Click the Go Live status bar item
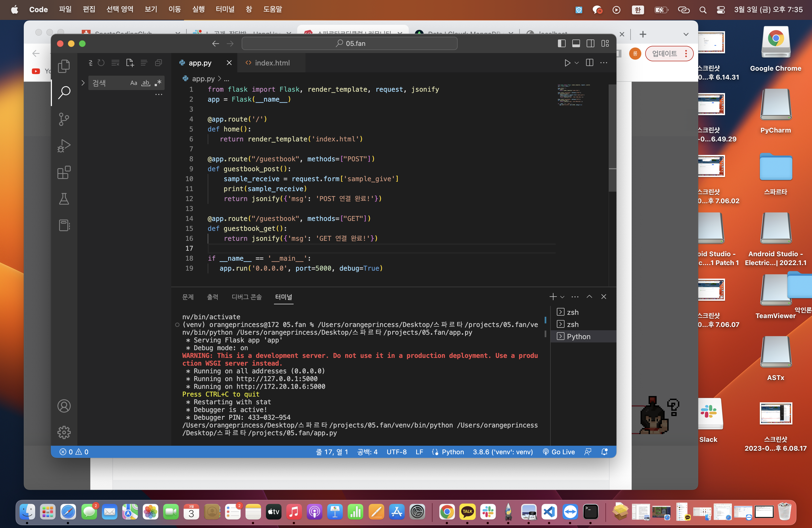The width and height of the screenshot is (812, 528). pyautogui.click(x=558, y=452)
